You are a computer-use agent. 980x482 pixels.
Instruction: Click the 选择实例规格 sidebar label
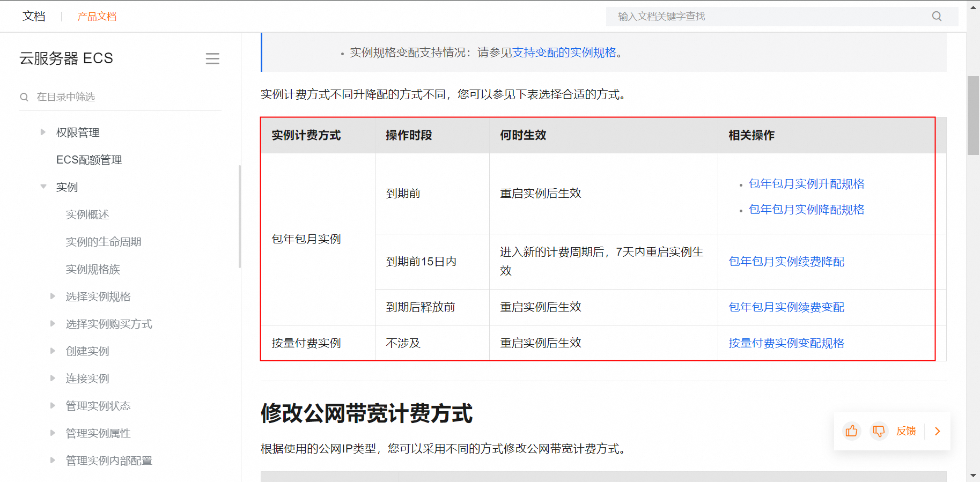pos(98,296)
